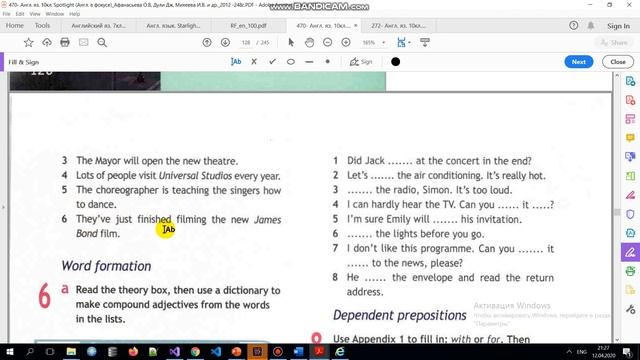The height and width of the screenshot is (360, 640).
Task: Switch to the RF_en_100.pdf tab
Action: [248, 26]
